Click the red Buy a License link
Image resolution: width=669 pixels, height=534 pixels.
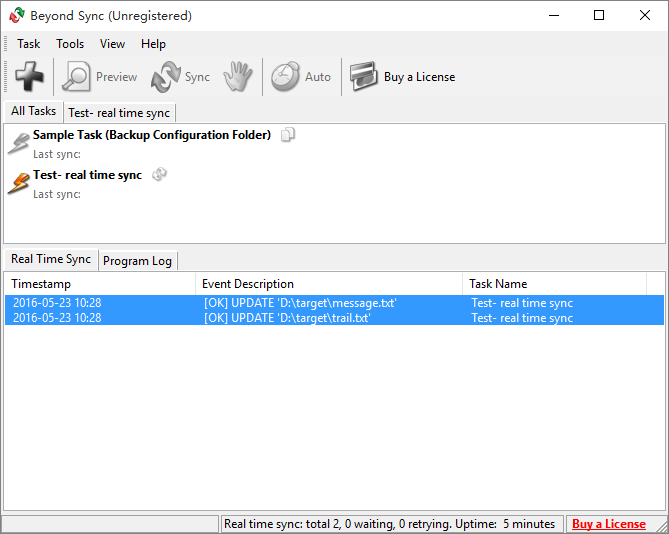pyautogui.click(x=608, y=524)
